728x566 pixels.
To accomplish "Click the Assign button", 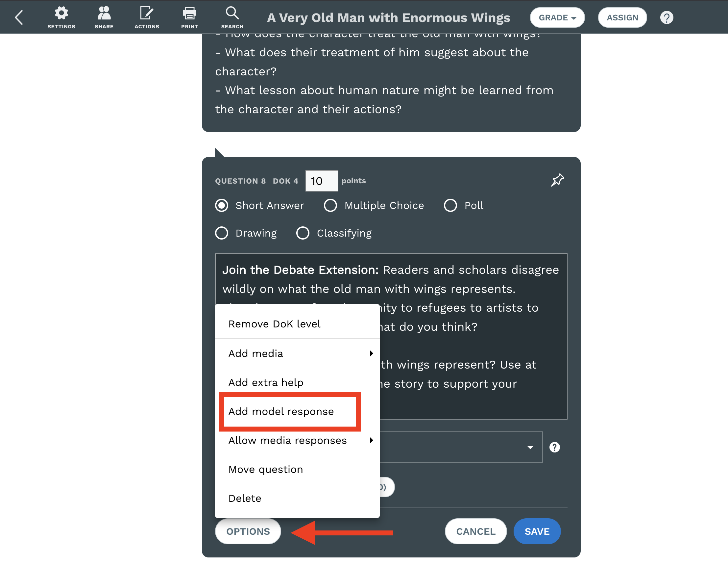I will point(622,18).
